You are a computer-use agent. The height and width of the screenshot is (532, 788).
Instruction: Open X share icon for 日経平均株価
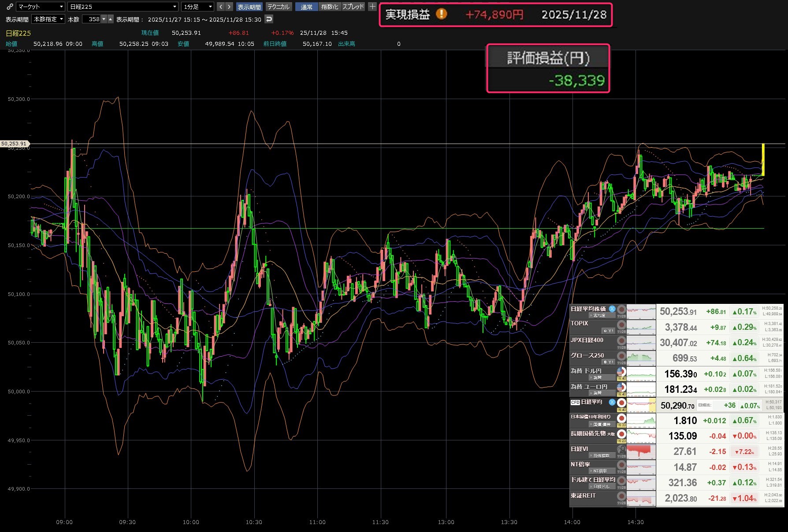tap(612, 309)
